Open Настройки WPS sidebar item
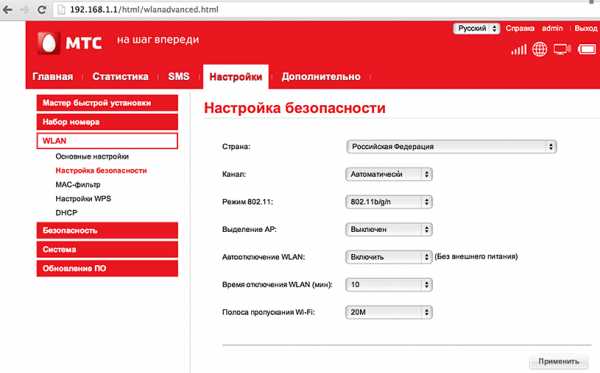Viewport: 600px width, 373px height. coord(83,199)
